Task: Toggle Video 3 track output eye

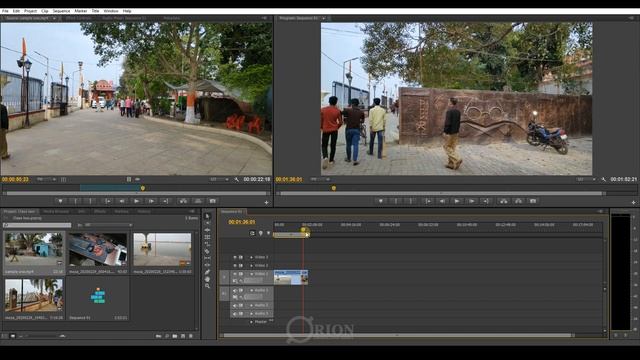Action: pyautogui.click(x=235, y=258)
